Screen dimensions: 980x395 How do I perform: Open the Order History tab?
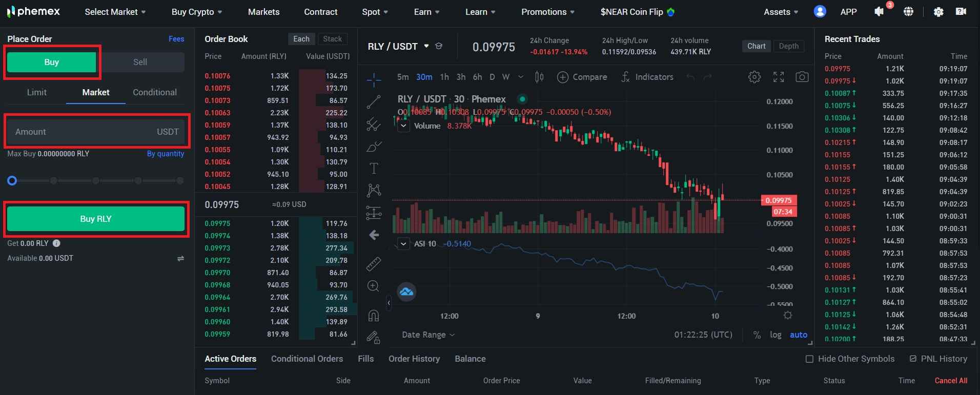414,359
